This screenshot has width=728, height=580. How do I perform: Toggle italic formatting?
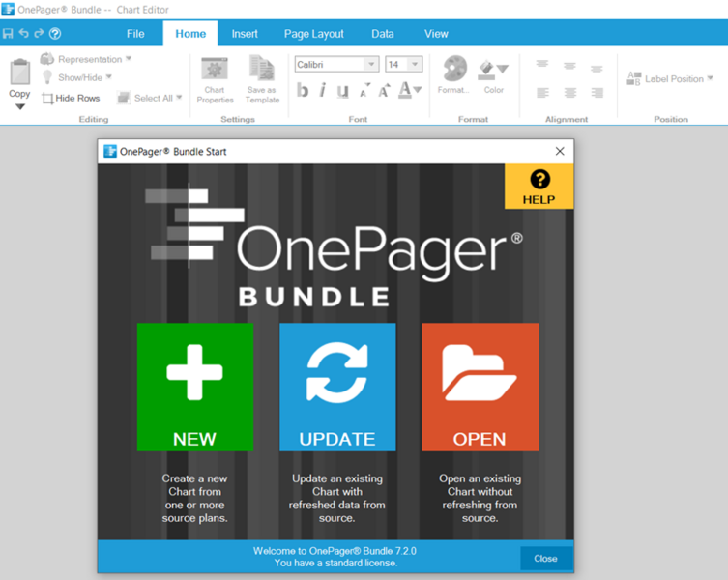[x=323, y=90]
